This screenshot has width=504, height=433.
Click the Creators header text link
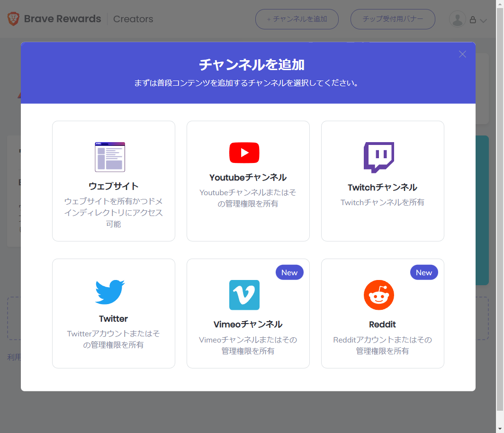tap(133, 19)
